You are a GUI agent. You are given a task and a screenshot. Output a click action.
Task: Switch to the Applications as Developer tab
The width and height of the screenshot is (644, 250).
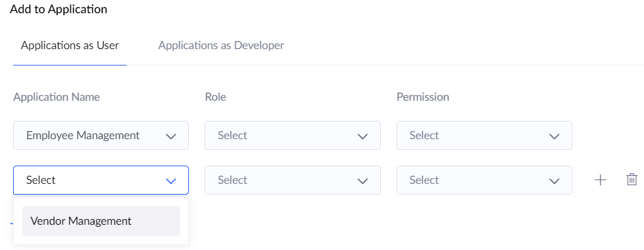(x=221, y=45)
